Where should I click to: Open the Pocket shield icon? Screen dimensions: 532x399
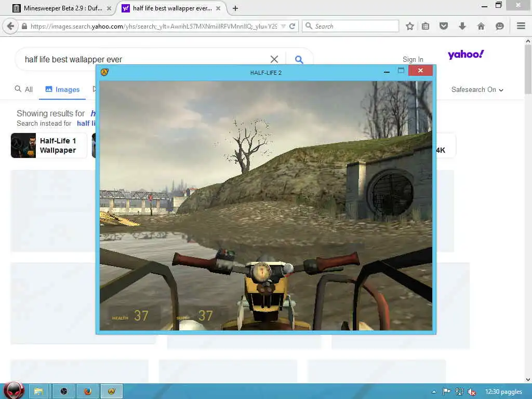click(x=444, y=26)
